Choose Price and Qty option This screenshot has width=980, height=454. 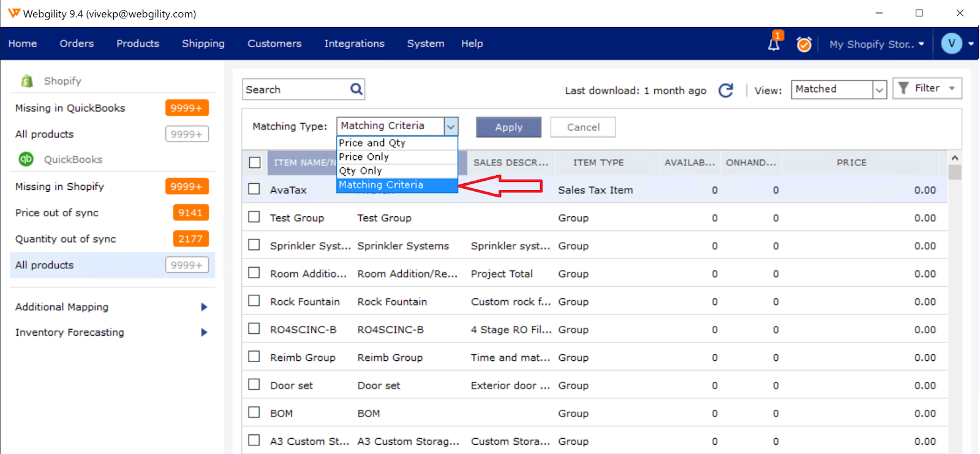click(397, 143)
